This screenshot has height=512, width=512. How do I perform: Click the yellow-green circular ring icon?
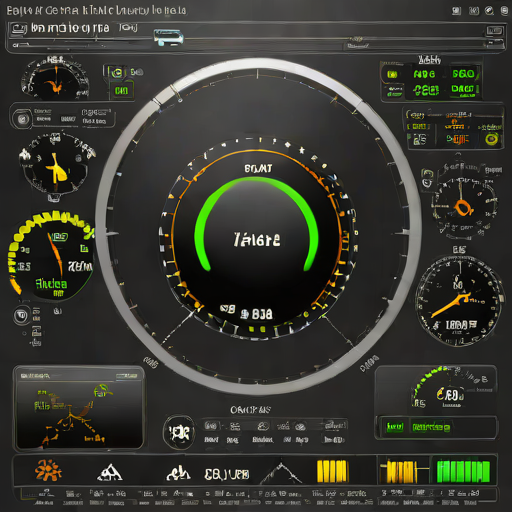(492, 138)
